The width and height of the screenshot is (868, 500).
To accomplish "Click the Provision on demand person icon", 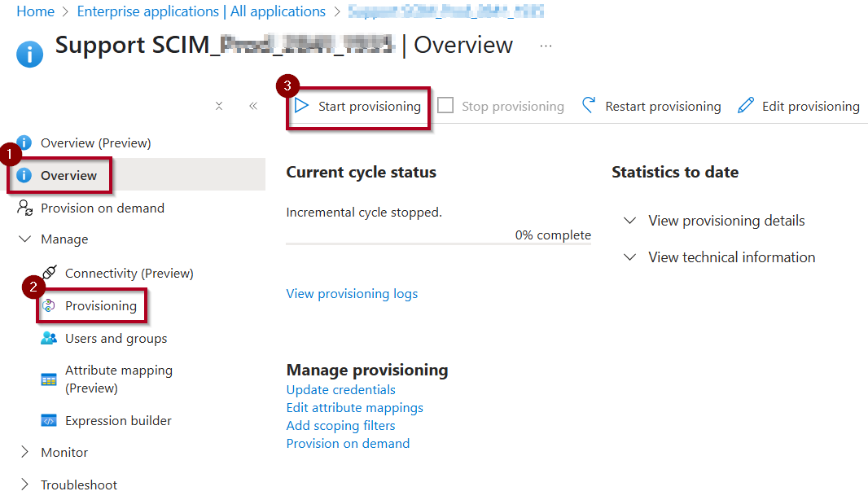I will point(25,208).
